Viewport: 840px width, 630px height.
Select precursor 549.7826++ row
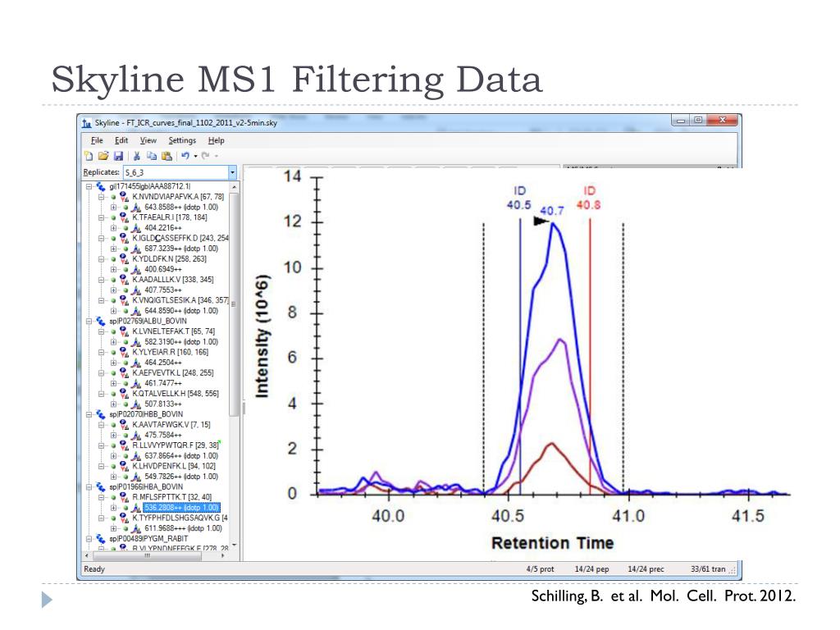(181, 477)
